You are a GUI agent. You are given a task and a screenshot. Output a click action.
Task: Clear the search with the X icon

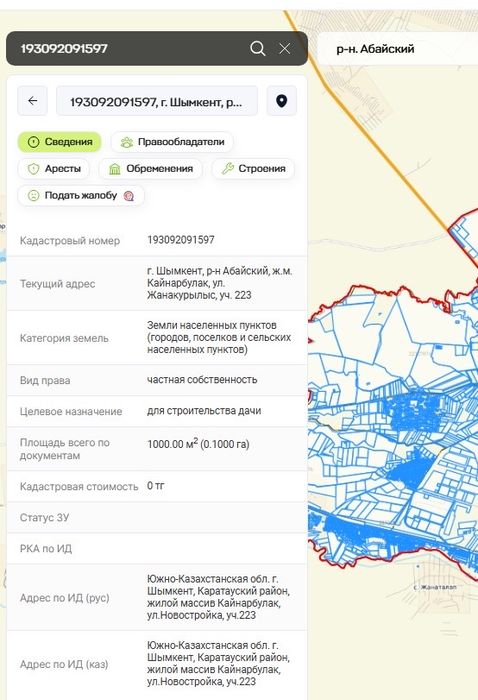click(x=285, y=48)
